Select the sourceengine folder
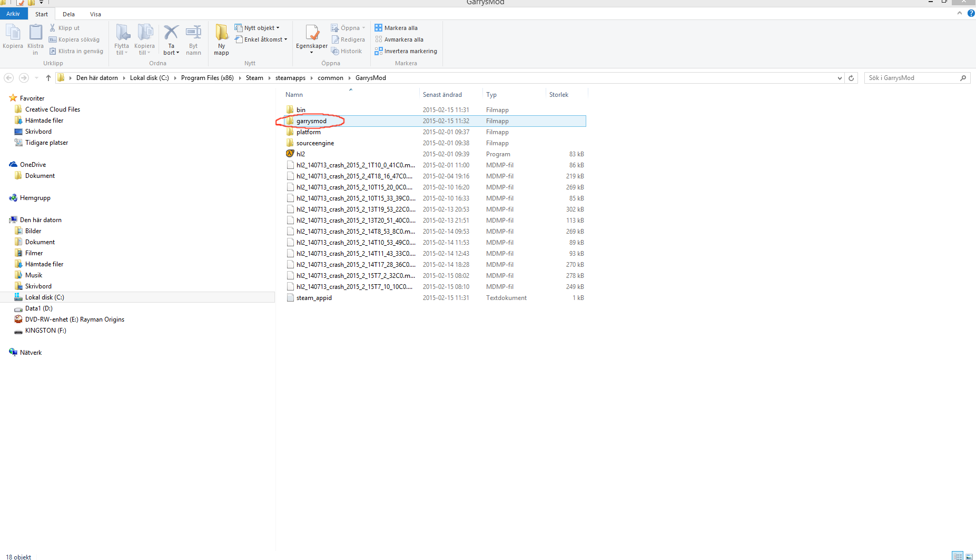The height and width of the screenshot is (560, 976). (315, 143)
